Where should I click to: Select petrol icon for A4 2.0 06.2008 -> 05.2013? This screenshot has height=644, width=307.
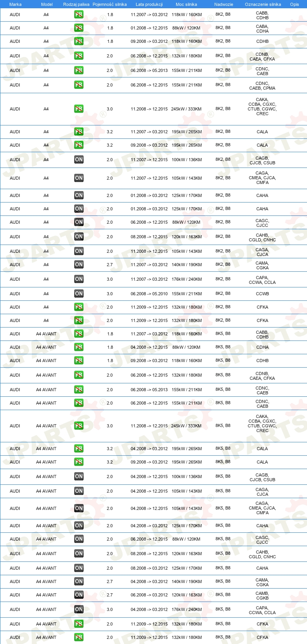[79, 70]
